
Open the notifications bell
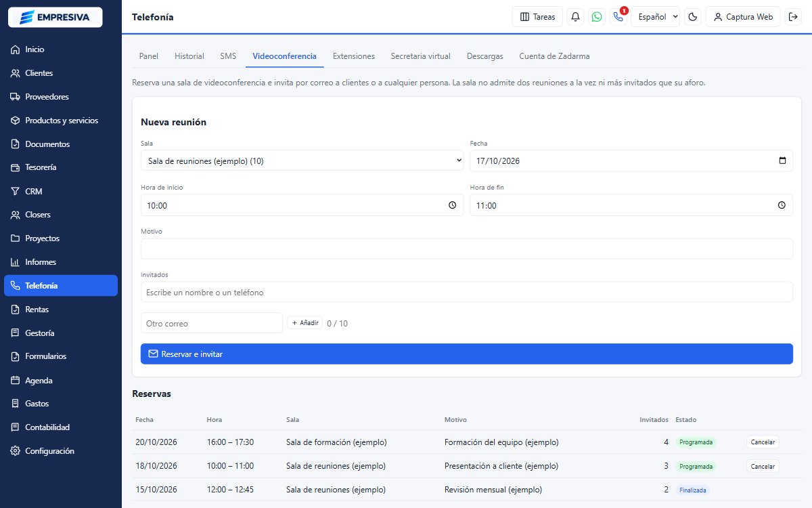(576, 17)
